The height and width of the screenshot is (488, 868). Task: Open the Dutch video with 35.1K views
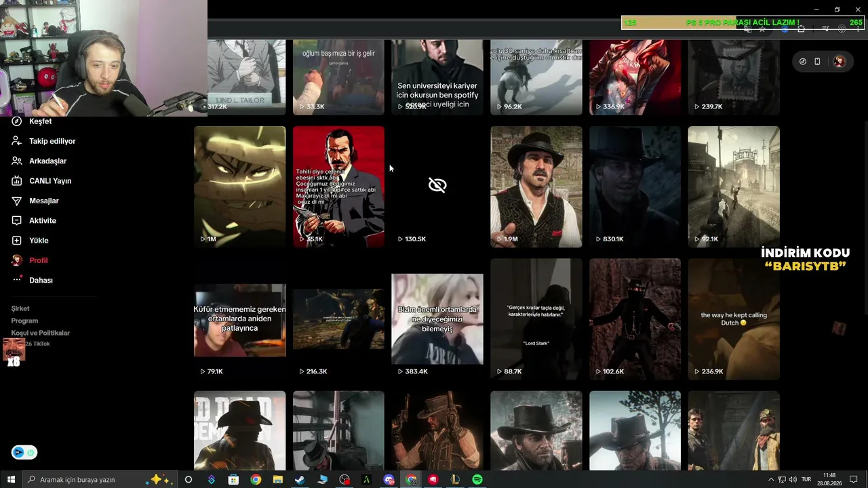tap(338, 186)
